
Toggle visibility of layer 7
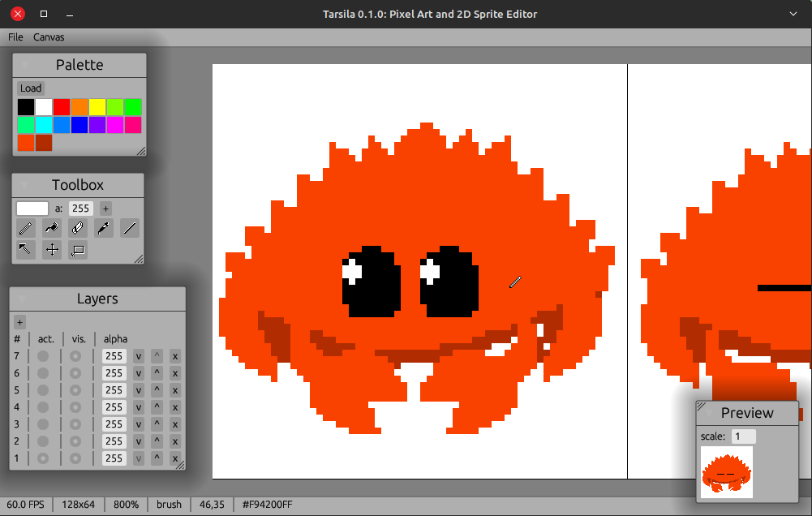(75, 356)
